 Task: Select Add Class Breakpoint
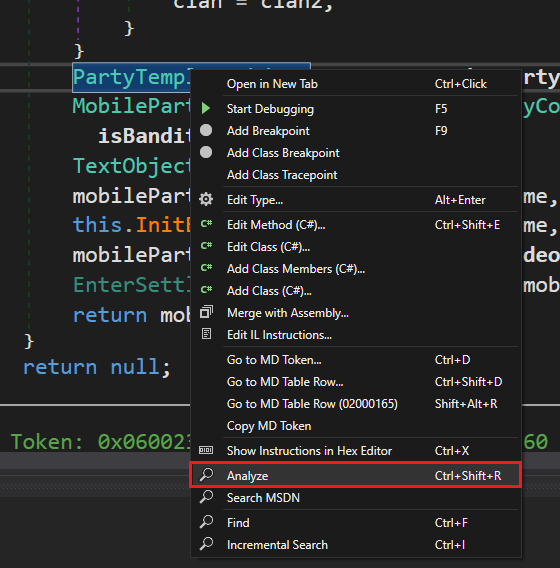[356, 153]
